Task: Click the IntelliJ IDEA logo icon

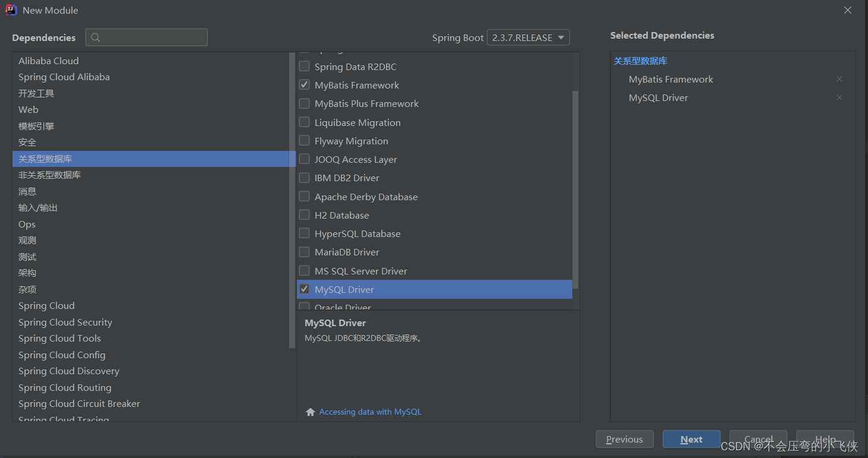Action: [x=11, y=10]
